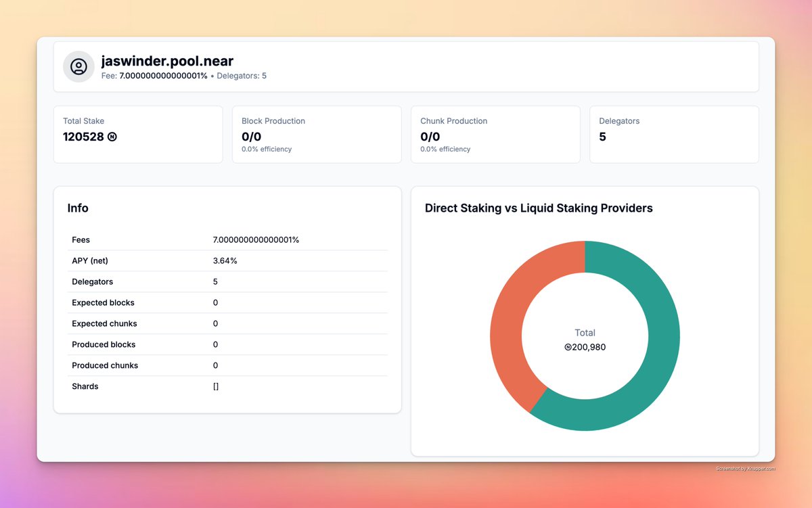Click the header fee value 7.000000000000001%
The height and width of the screenshot is (508, 812).
tap(164, 76)
